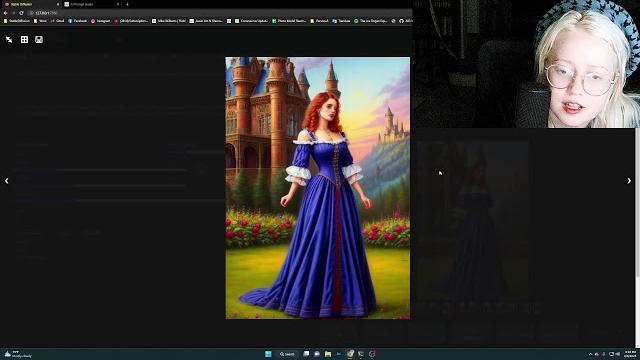Close the Stable Diffusion browser tab
Viewport: 640px width, 360px height.
pos(58,4)
